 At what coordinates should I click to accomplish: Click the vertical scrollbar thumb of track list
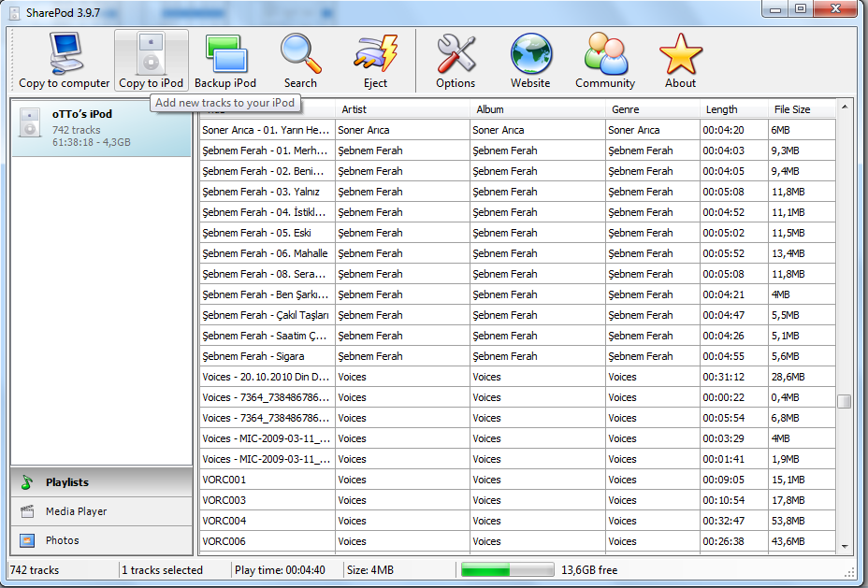[845, 402]
